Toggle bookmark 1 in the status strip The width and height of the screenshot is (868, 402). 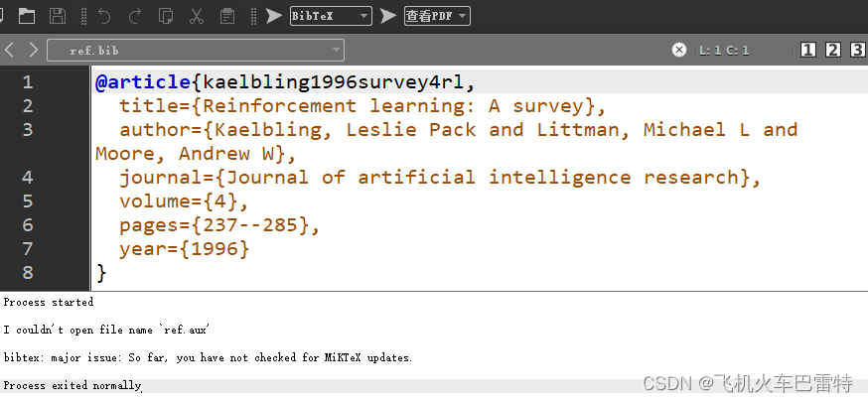pyautogui.click(x=808, y=50)
